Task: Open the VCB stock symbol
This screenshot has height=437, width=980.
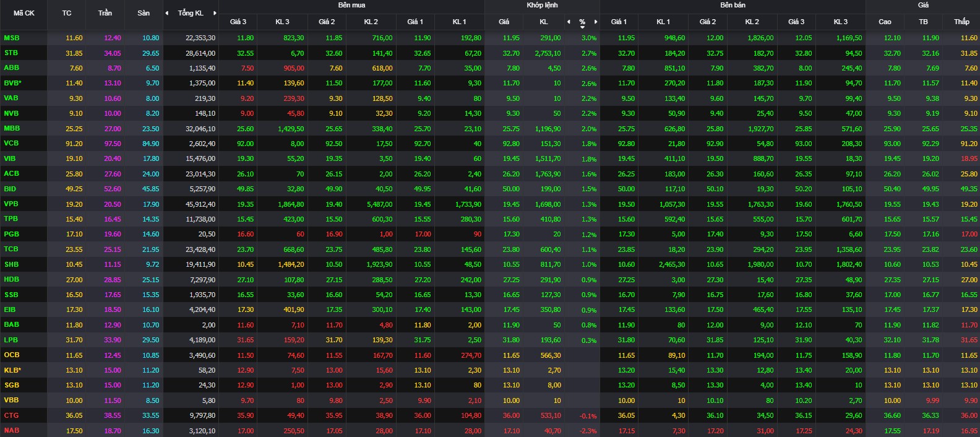Action: coord(11,143)
